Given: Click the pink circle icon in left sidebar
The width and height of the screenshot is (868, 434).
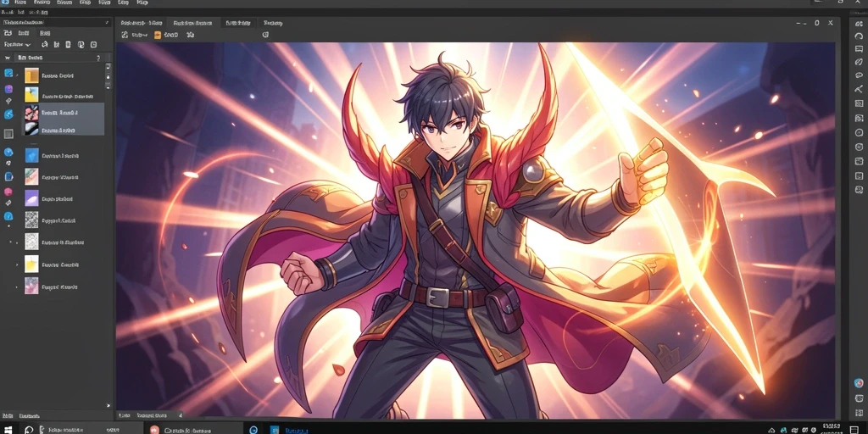Looking at the screenshot, I should [x=8, y=192].
